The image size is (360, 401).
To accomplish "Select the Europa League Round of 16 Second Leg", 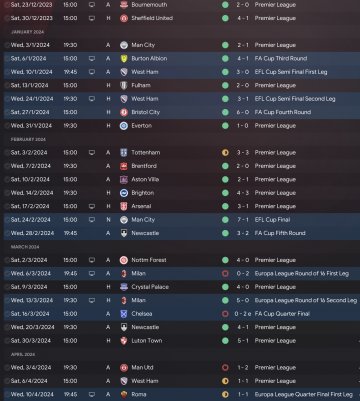I will pos(306,300).
